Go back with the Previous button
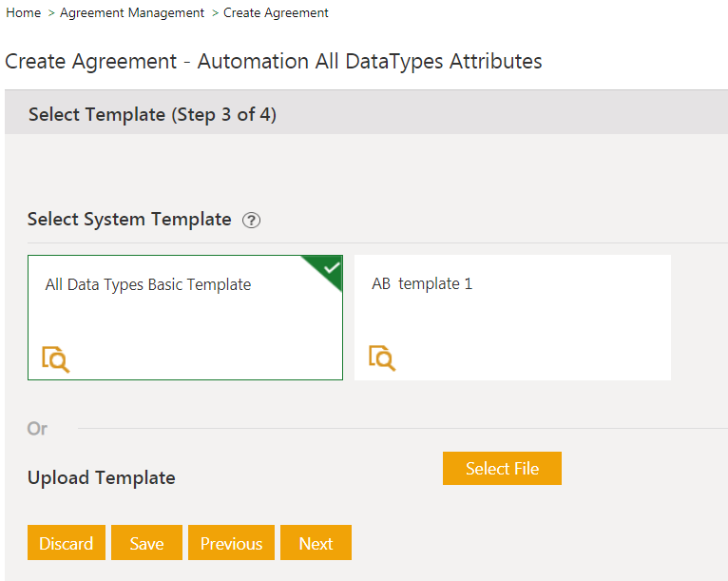 [231, 543]
